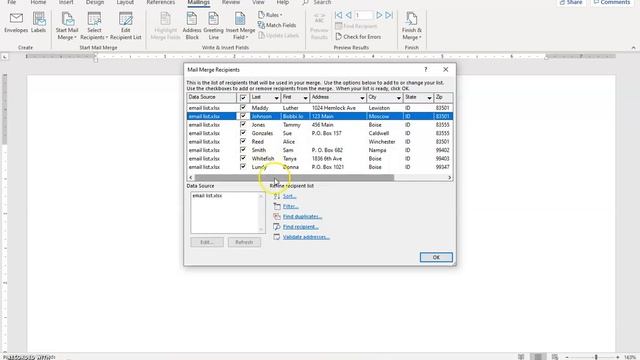Go to next record arrow
The image size is (640, 360).
[379, 15]
